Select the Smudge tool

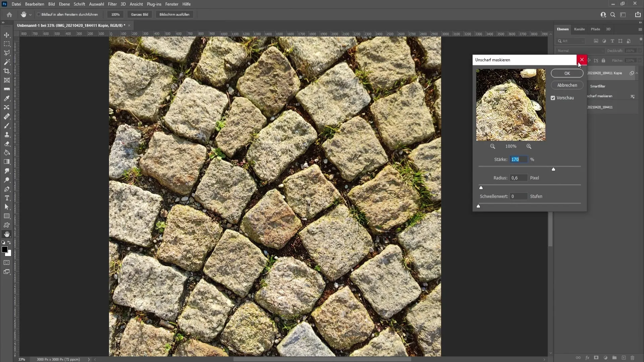click(x=7, y=171)
